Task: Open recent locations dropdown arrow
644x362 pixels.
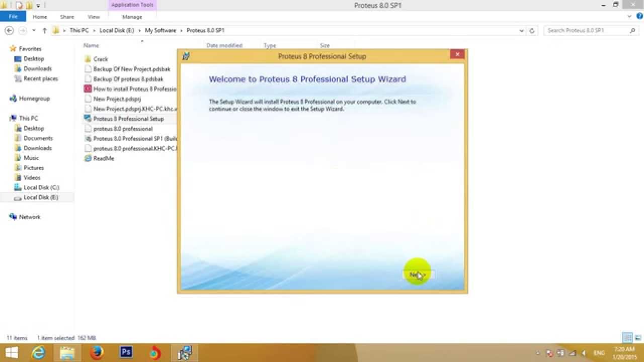Action: click(x=34, y=31)
